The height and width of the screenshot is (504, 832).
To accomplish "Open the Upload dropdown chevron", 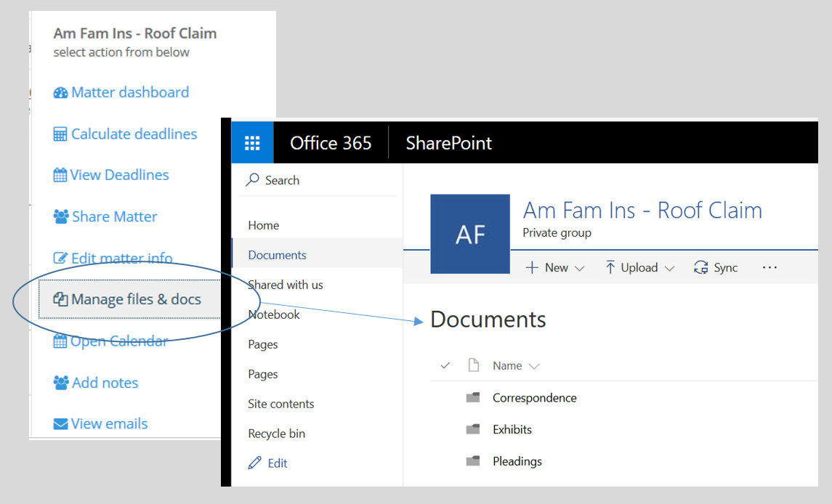I will point(669,267).
